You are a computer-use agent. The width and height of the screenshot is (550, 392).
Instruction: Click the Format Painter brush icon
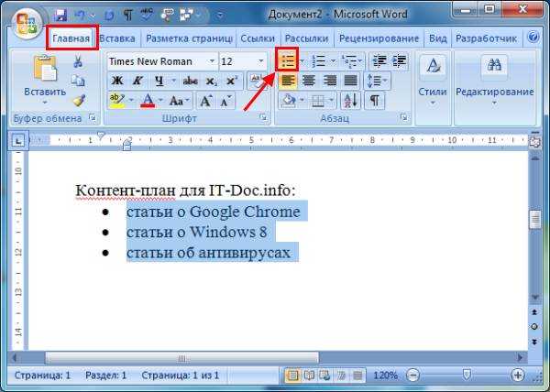click(79, 101)
